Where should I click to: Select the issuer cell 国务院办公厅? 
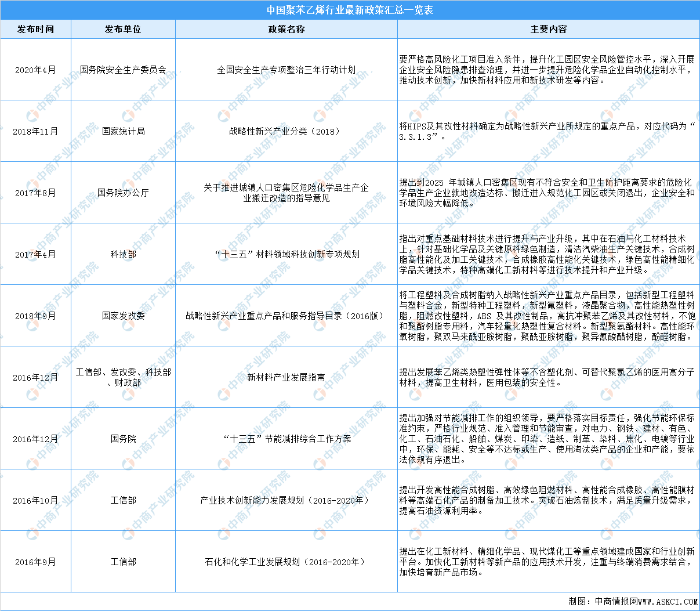[123, 193]
